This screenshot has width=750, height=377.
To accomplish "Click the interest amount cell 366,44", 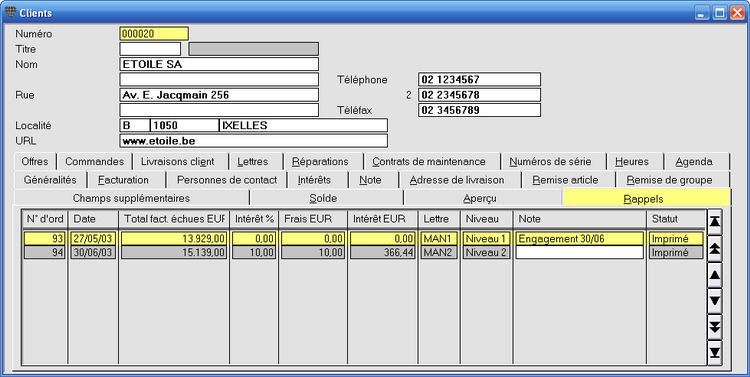I will (383, 253).
